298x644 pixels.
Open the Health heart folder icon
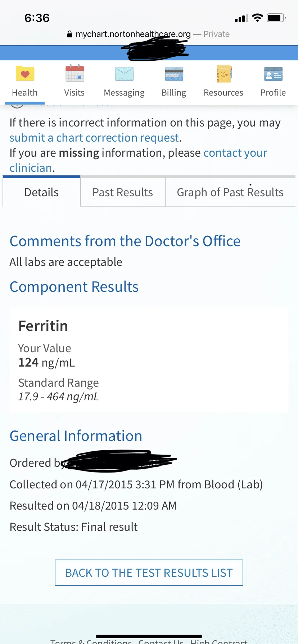[25, 74]
